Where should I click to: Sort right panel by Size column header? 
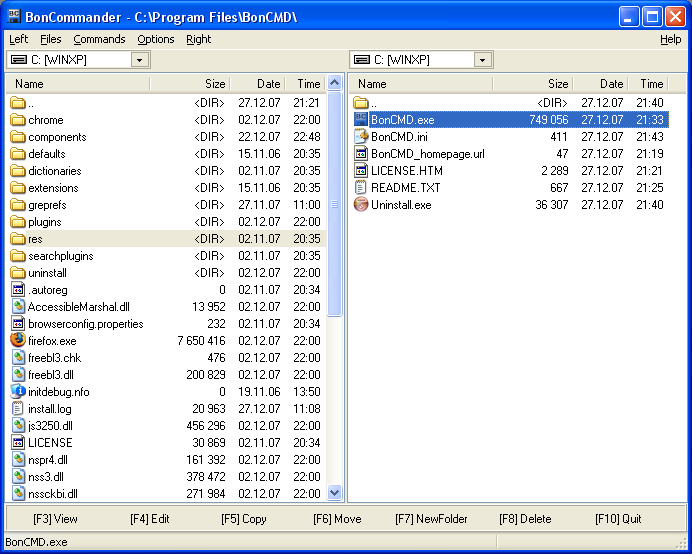click(533, 83)
